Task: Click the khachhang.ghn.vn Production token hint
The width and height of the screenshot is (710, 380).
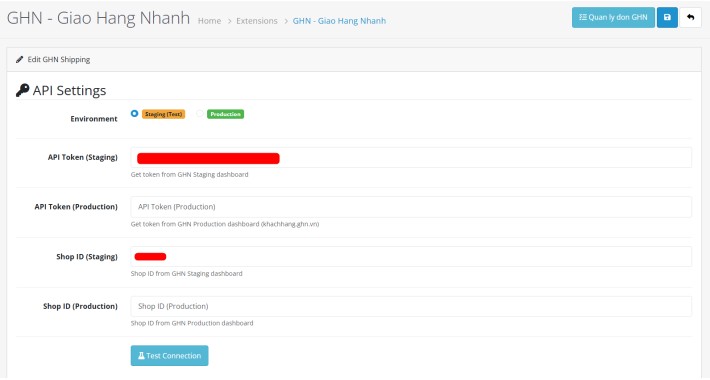Action: pos(225,224)
